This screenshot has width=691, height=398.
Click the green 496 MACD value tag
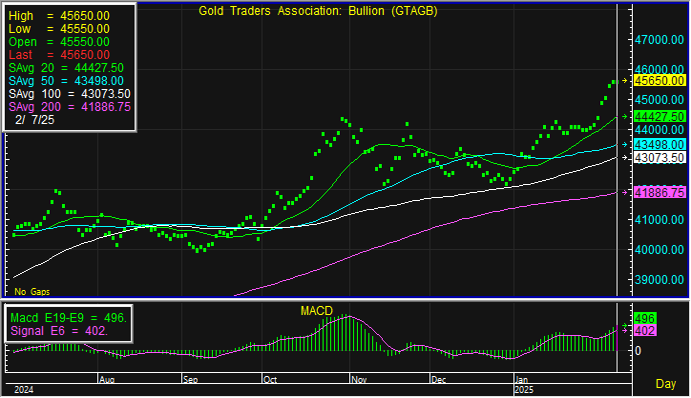point(645,318)
